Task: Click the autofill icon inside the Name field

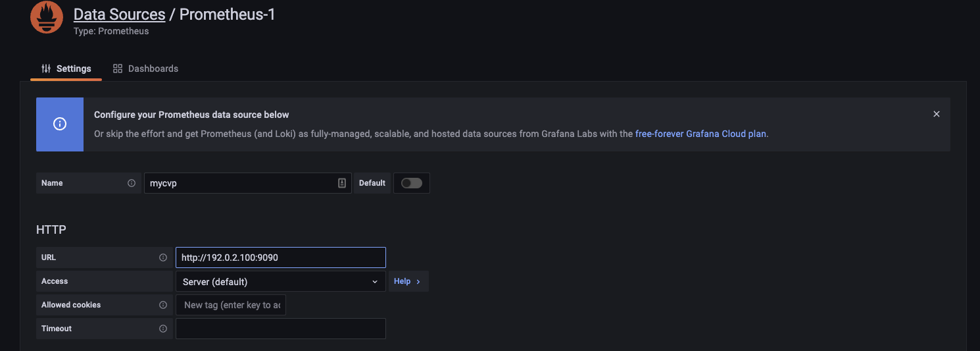Action: pos(342,183)
